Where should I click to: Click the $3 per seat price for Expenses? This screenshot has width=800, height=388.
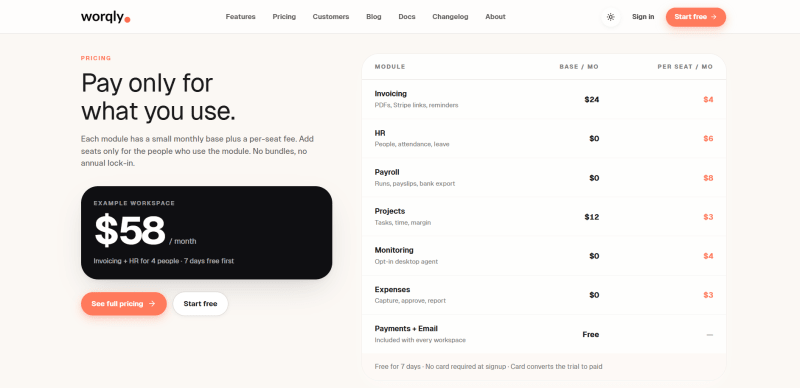(708, 295)
